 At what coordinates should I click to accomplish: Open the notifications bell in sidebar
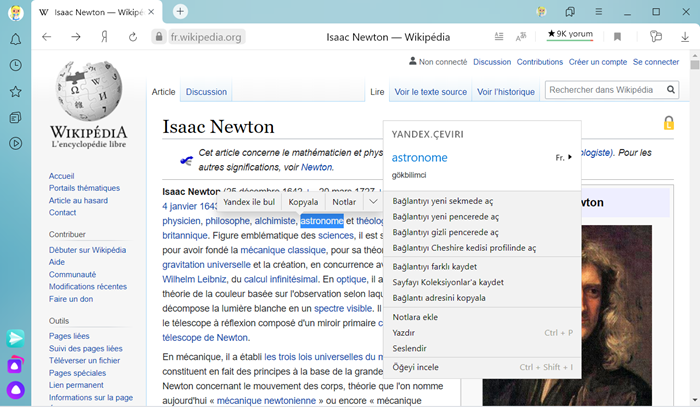coord(16,39)
